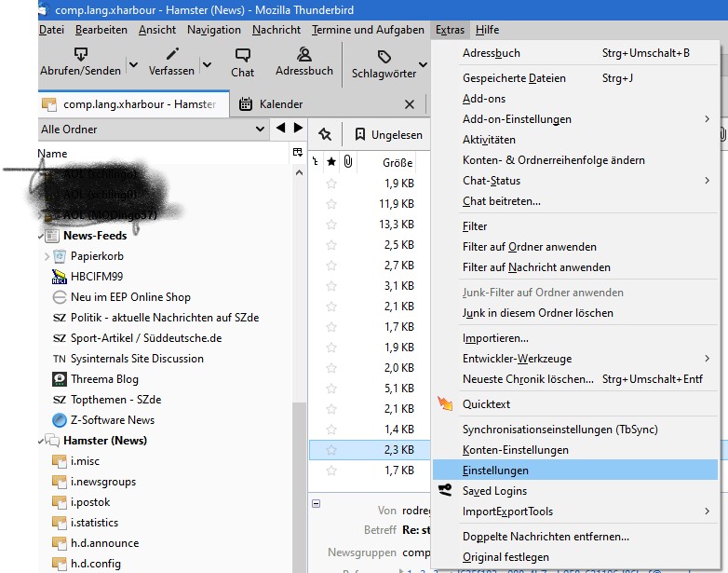Toggle star on the selected 2,3 KB message
This screenshot has width=728, height=573.
[x=330, y=450]
